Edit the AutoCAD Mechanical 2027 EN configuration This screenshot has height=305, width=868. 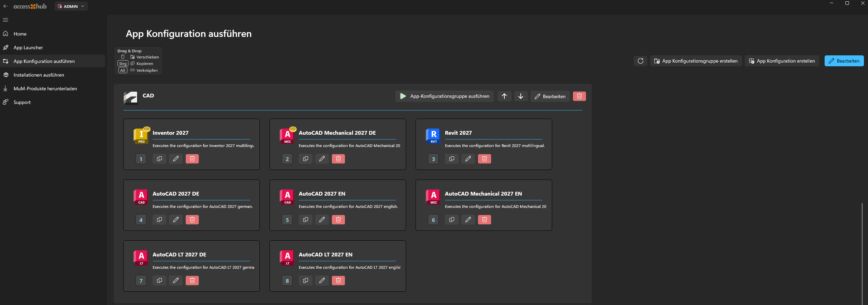coord(468,220)
